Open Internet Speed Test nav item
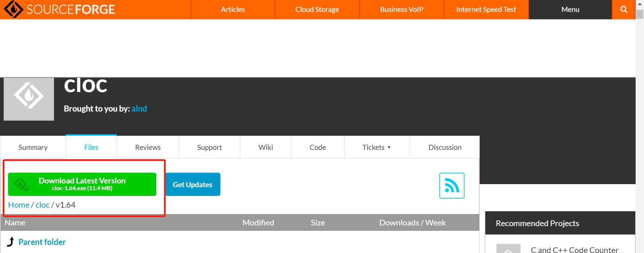The image size is (644, 253). click(486, 9)
